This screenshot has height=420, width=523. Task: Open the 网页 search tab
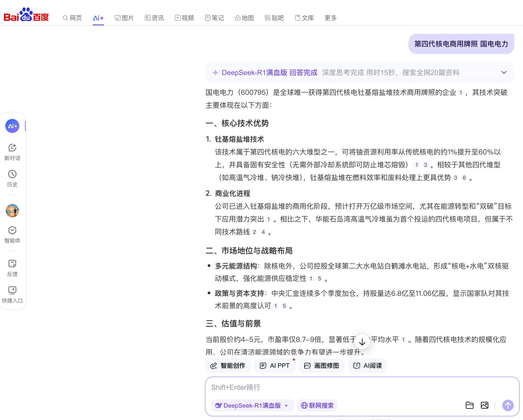72,18
